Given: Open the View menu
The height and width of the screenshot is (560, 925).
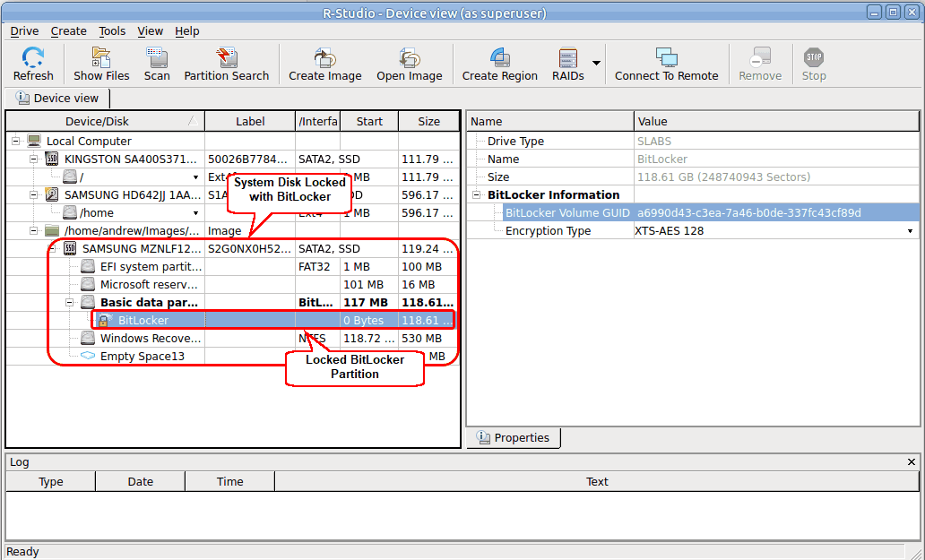Looking at the screenshot, I should pos(151,31).
